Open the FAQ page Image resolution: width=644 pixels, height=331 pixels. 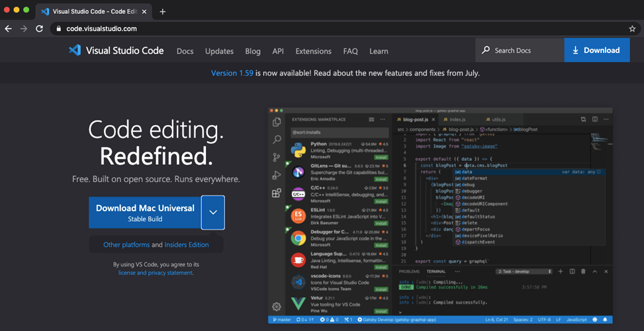pyautogui.click(x=350, y=52)
